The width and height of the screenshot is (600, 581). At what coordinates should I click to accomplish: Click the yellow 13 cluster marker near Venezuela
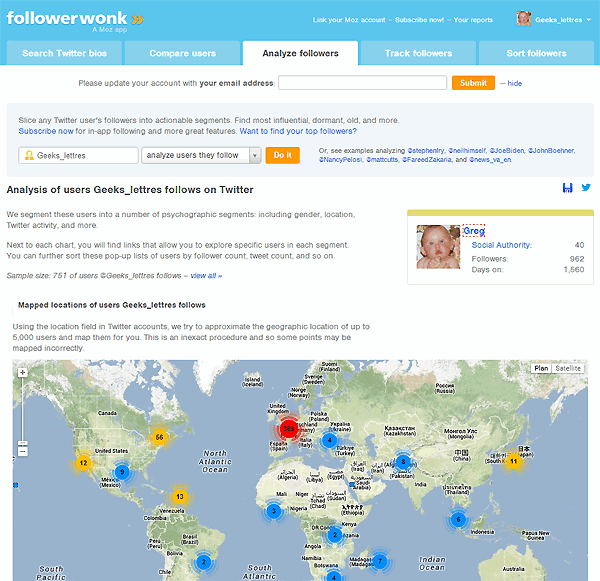(x=180, y=496)
